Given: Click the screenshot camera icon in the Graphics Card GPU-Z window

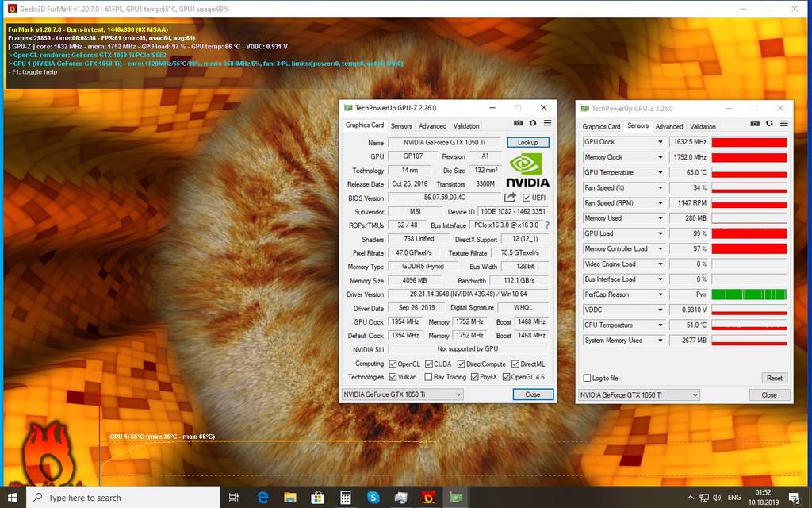Looking at the screenshot, I should pos(518,123).
